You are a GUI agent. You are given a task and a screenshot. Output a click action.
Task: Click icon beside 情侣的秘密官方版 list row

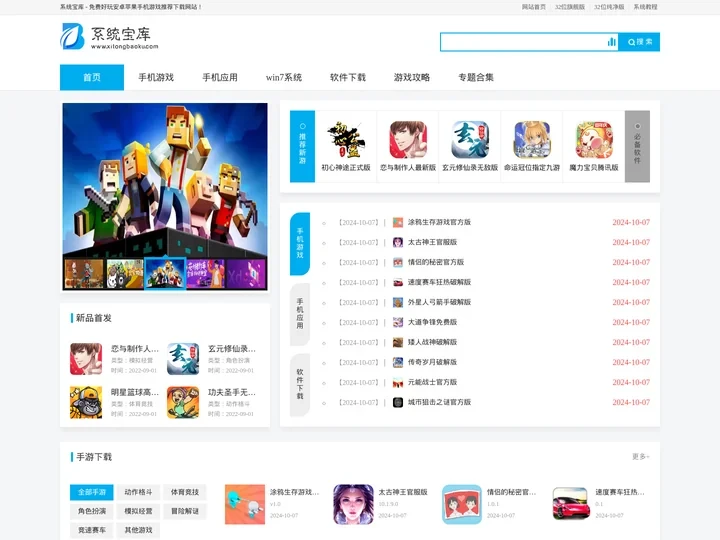[x=398, y=262]
